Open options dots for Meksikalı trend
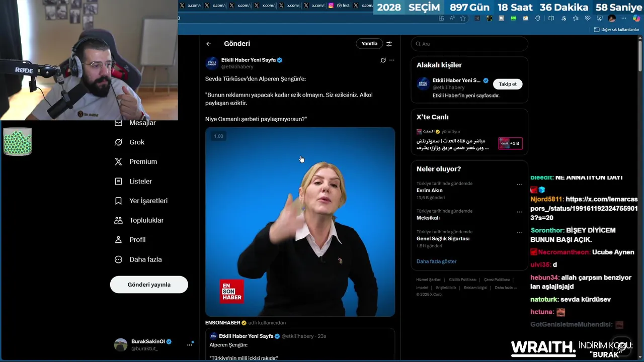The width and height of the screenshot is (644, 362). (x=519, y=212)
